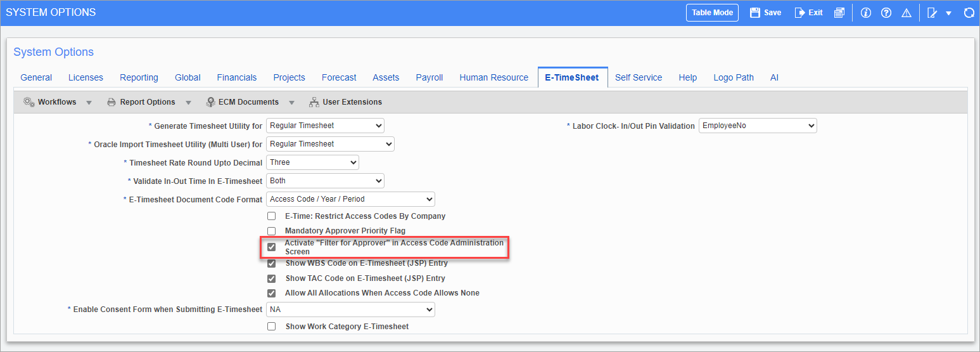Click the Workflows label in the toolbar
The image size is (980, 352).
(x=57, y=102)
